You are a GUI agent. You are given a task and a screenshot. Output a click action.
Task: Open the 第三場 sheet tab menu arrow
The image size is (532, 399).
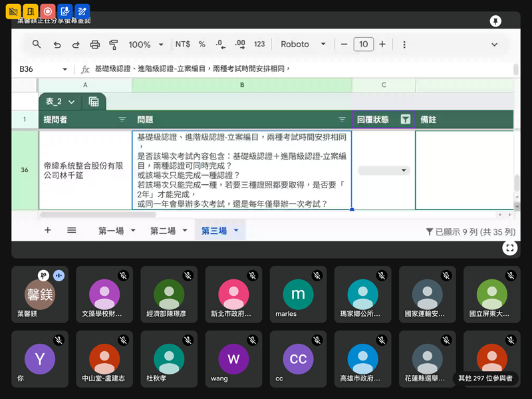tap(236, 230)
